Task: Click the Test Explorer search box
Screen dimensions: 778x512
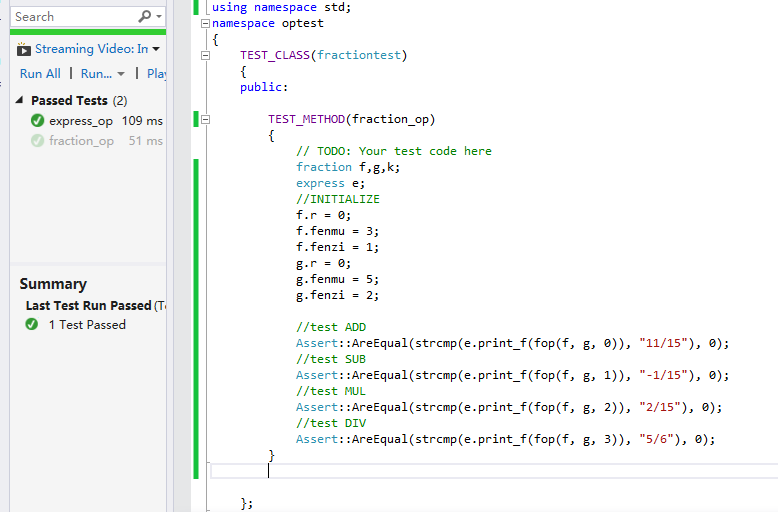Action: (x=88, y=17)
